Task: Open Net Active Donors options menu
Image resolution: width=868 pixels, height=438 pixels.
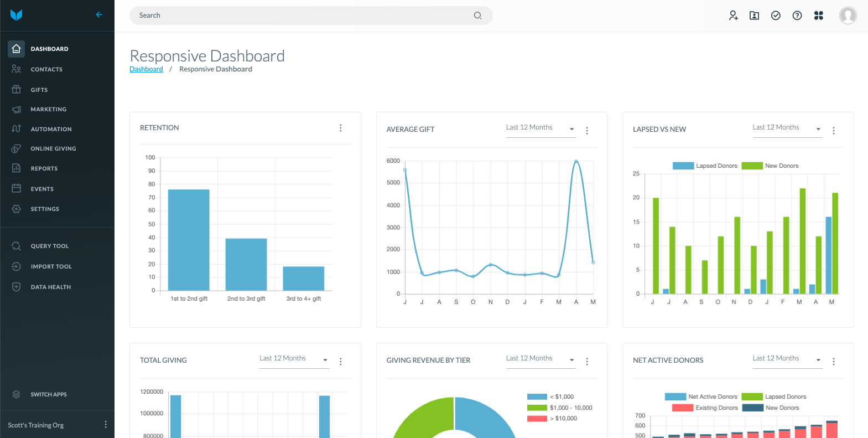Action: click(834, 362)
